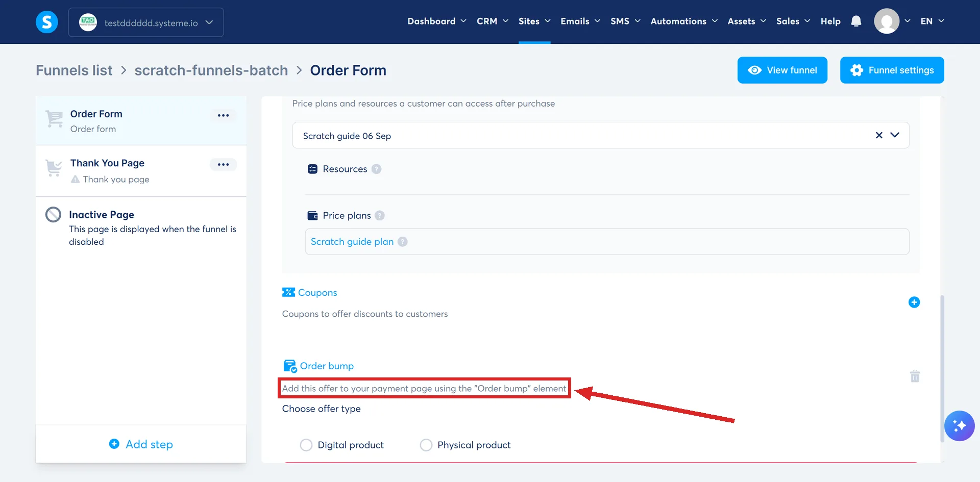Screen dimensions: 980x482
Task: Expand the profile menu chevron
Action: pos(907,21)
